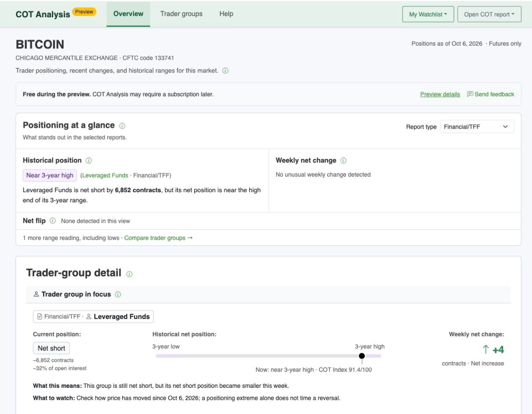Click the Send feedback link
The image size is (532, 414).
coord(491,94)
